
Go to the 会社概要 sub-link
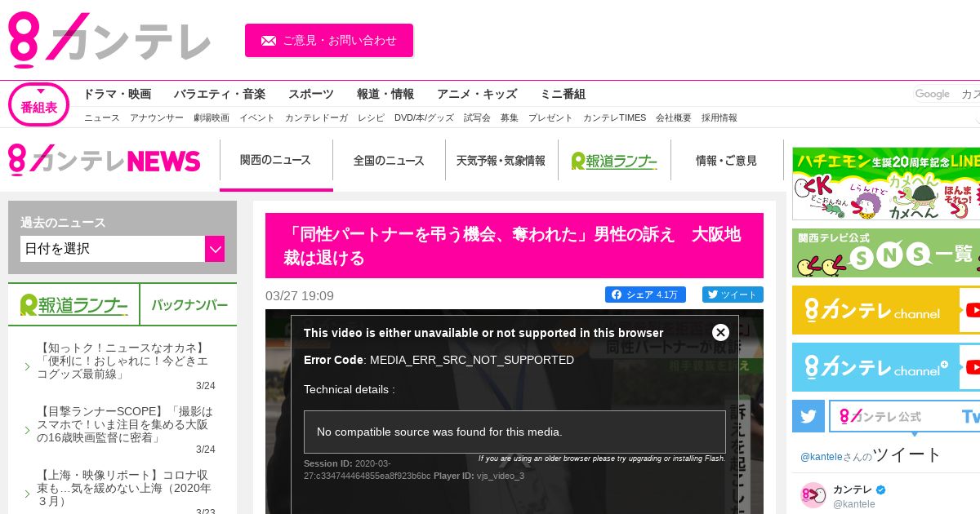[674, 117]
